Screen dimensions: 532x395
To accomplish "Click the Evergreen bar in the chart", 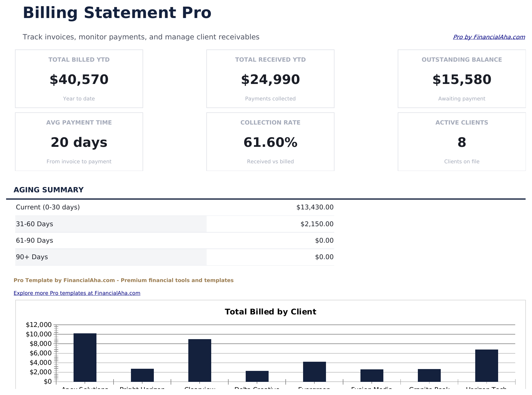I will point(314,372).
